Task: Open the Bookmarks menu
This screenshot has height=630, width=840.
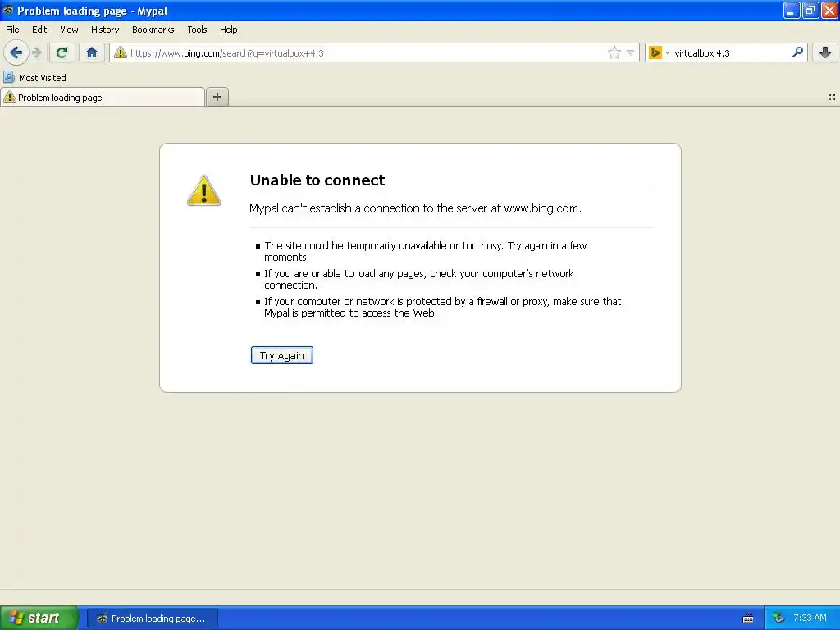Action: coord(153,30)
